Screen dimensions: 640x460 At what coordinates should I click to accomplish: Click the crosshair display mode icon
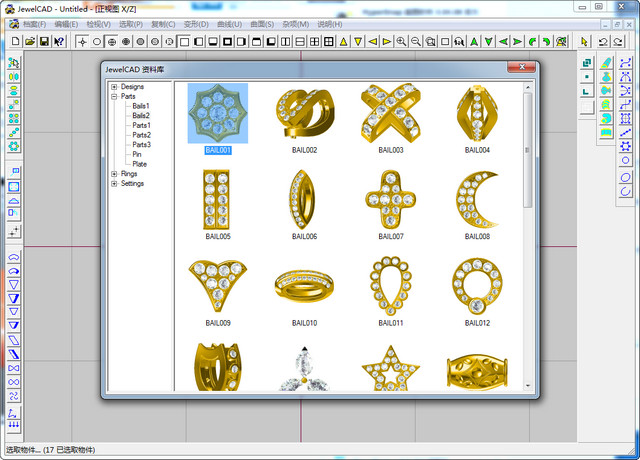[x=82, y=41]
